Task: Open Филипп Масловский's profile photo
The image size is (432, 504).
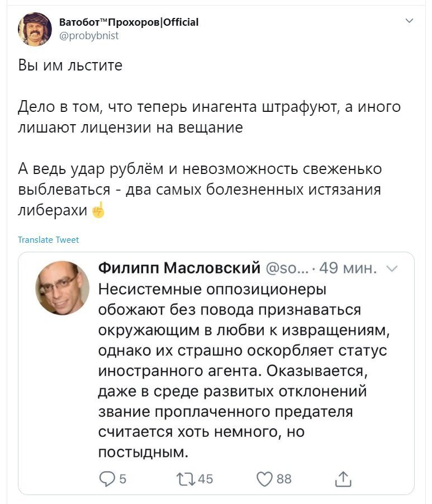Action: click(x=62, y=288)
